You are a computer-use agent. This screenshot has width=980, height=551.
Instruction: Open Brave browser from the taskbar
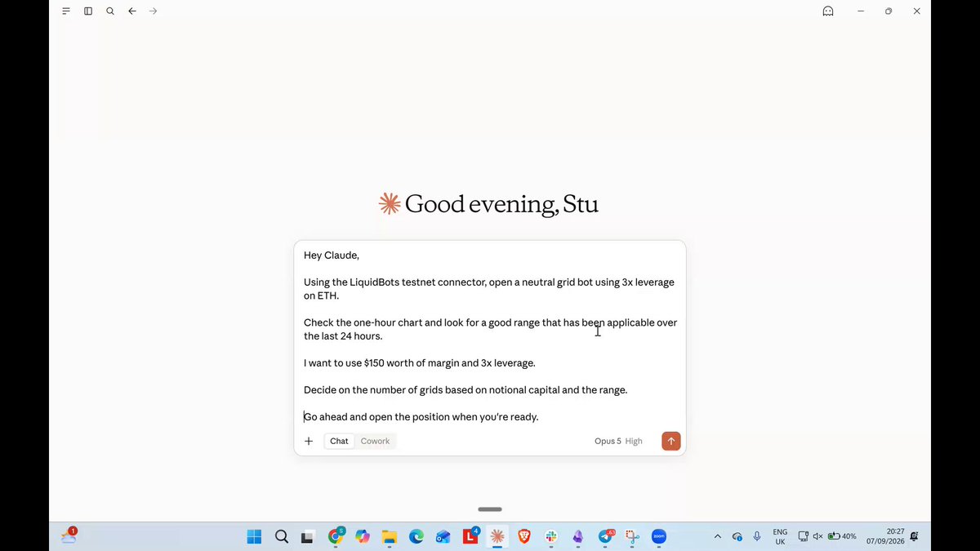524,536
